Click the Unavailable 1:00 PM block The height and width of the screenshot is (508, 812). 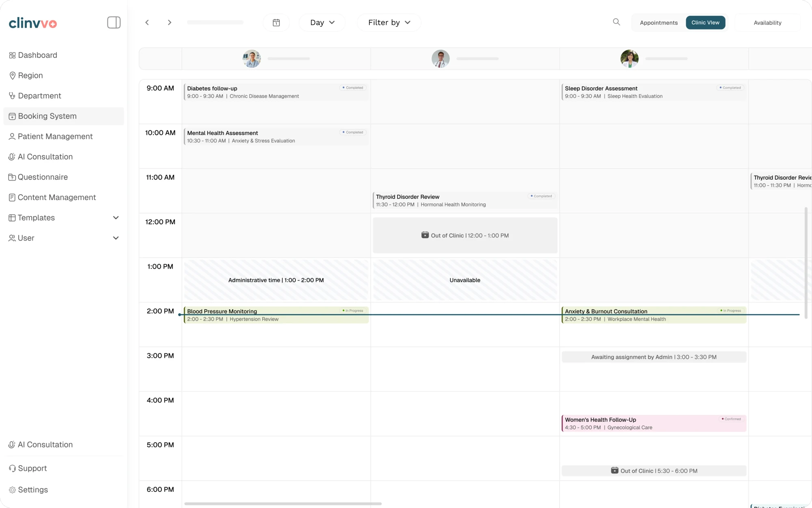[465, 280]
